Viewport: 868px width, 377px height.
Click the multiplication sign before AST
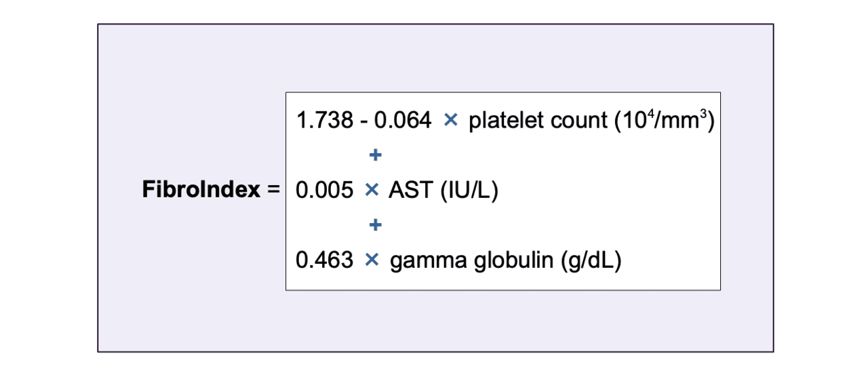click(x=371, y=191)
